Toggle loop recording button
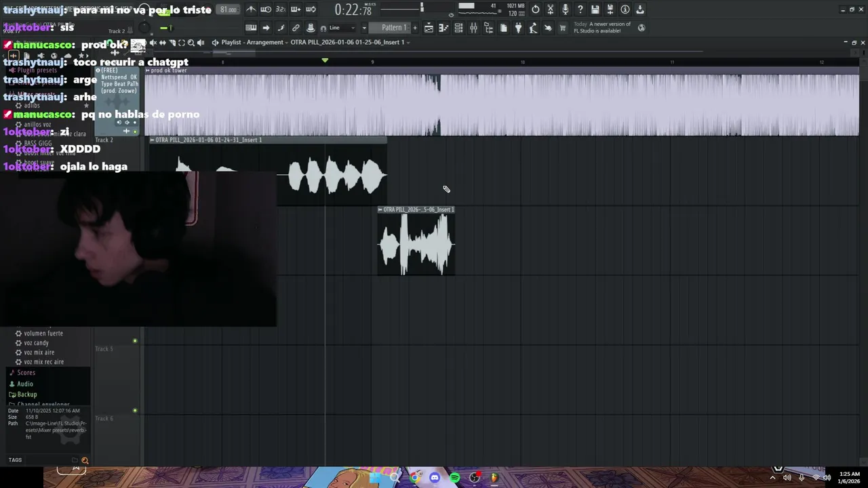 pos(311,9)
